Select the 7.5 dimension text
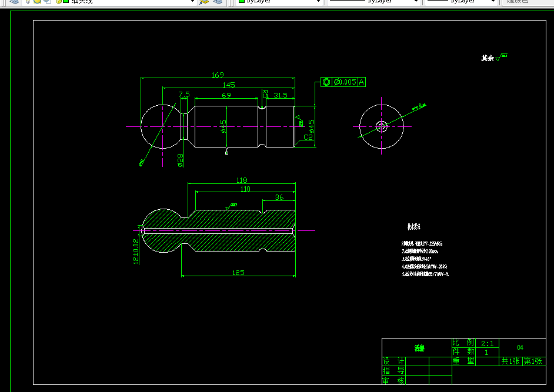554x392 pixels. tap(184, 94)
